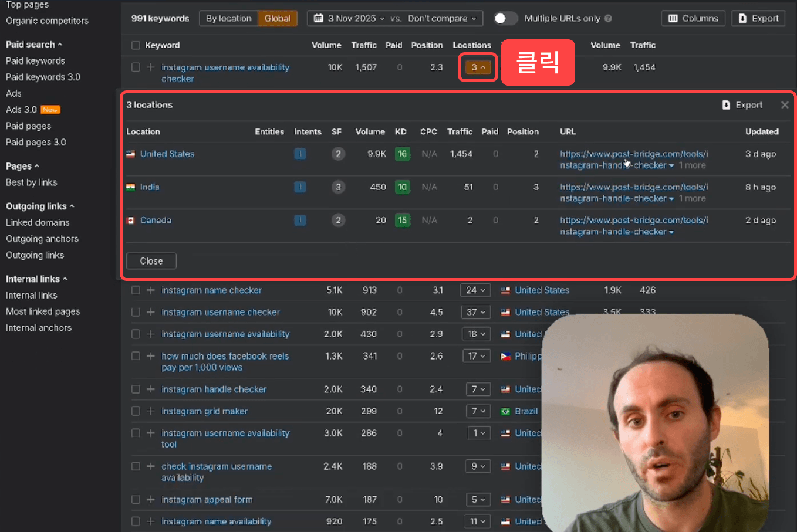This screenshot has height=532, width=797.
Task: Open URL dropdown caret in Canada row
Action: tap(671, 232)
